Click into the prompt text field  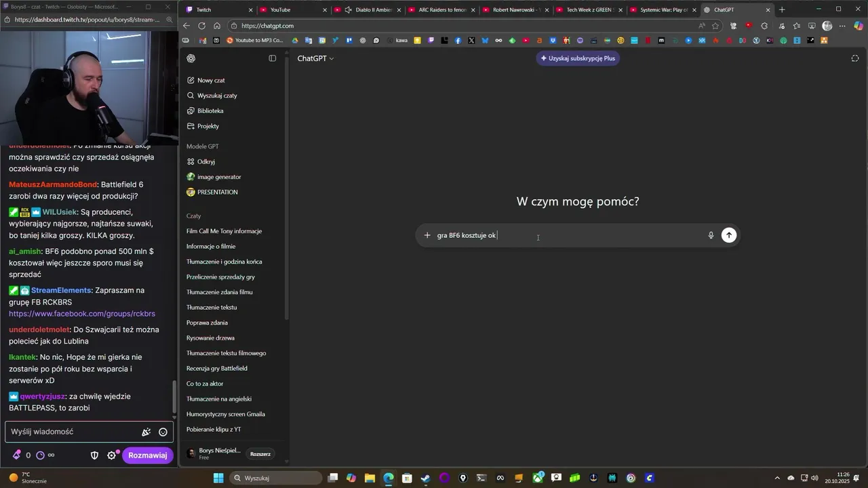568,235
